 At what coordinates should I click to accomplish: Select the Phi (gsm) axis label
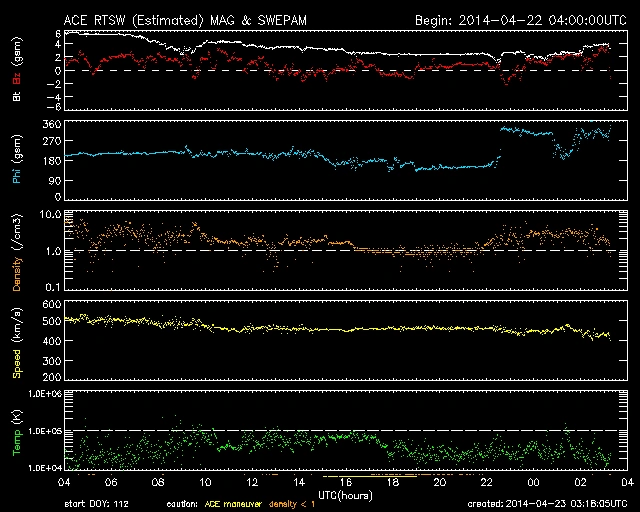tap(17, 160)
